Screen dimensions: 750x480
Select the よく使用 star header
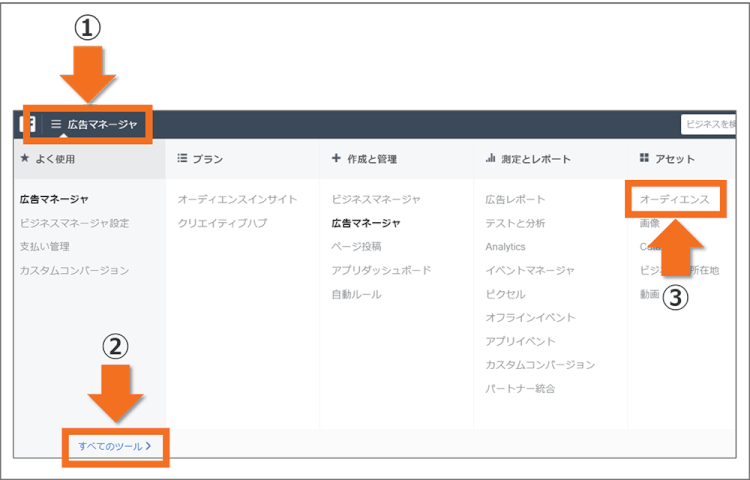[47, 159]
